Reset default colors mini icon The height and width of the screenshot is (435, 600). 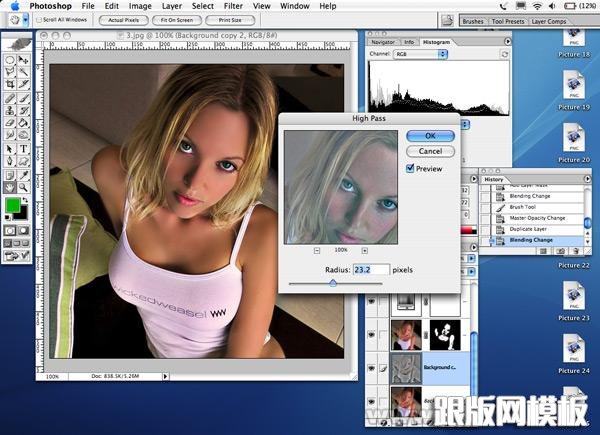(x=7, y=218)
